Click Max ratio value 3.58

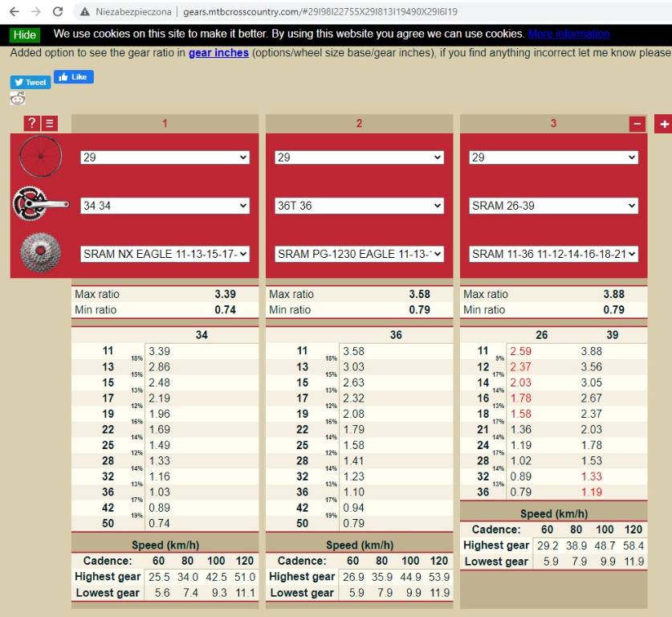pyautogui.click(x=420, y=294)
